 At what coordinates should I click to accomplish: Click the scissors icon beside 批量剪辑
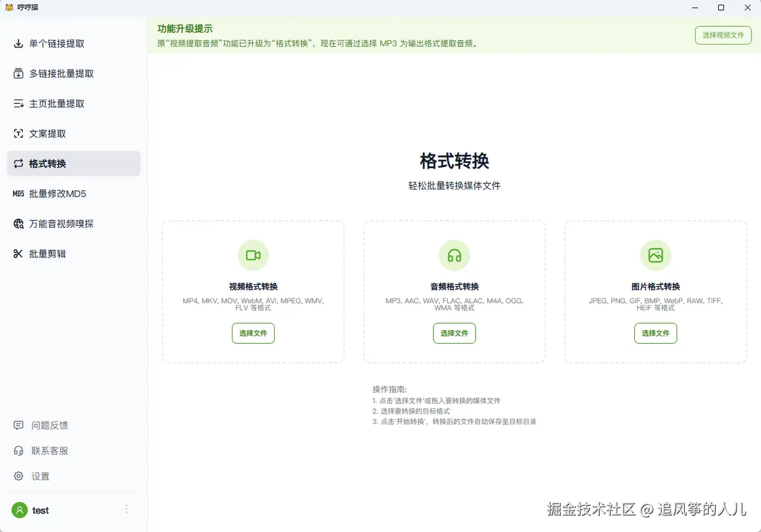(18, 254)
